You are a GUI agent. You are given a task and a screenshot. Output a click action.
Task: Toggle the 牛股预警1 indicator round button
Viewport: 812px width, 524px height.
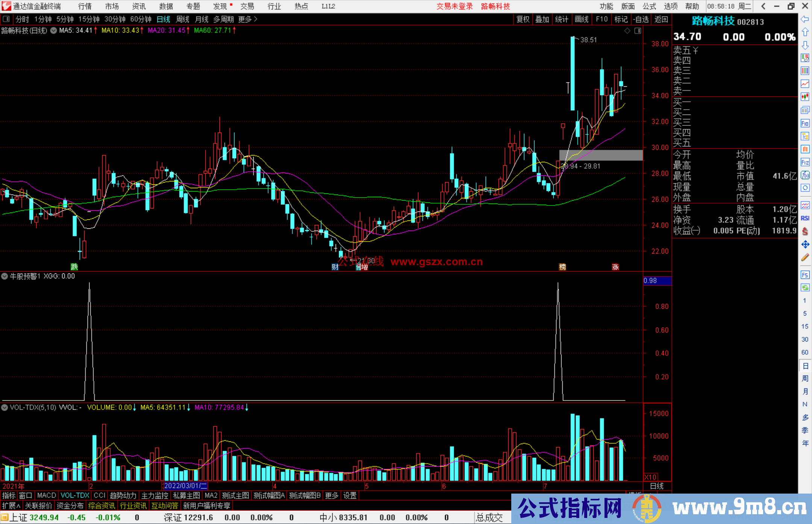[x=5, y=276]
